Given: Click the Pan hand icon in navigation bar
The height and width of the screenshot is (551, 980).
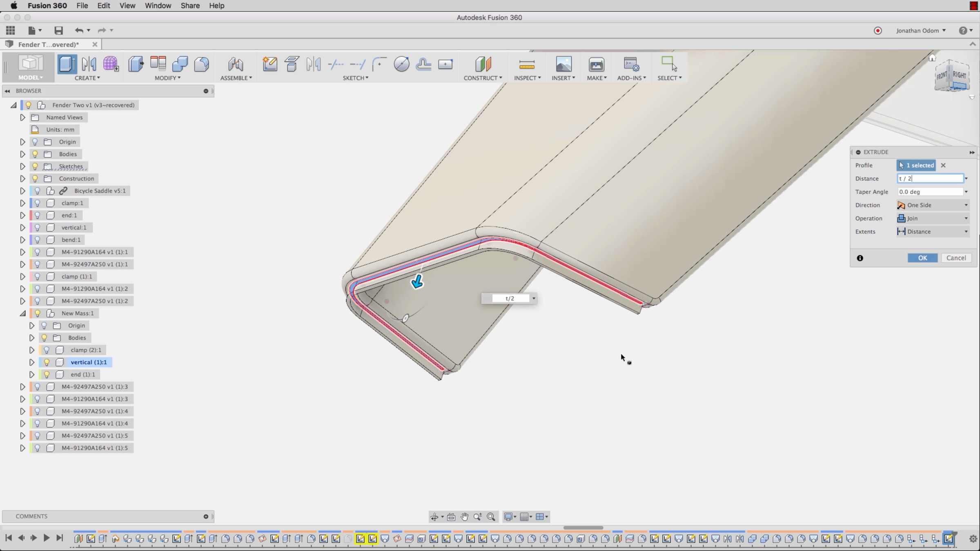Looking at the screenshot, I should click(x=464, y=517).
